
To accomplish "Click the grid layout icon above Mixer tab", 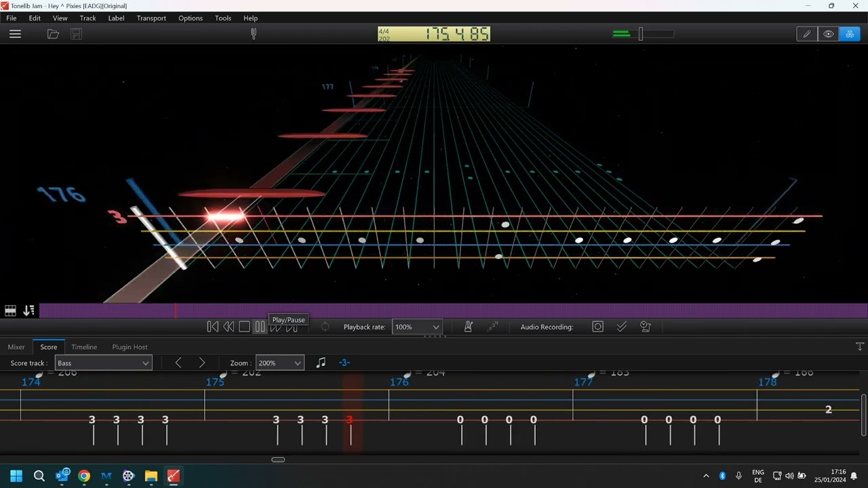I will (10, 310).
